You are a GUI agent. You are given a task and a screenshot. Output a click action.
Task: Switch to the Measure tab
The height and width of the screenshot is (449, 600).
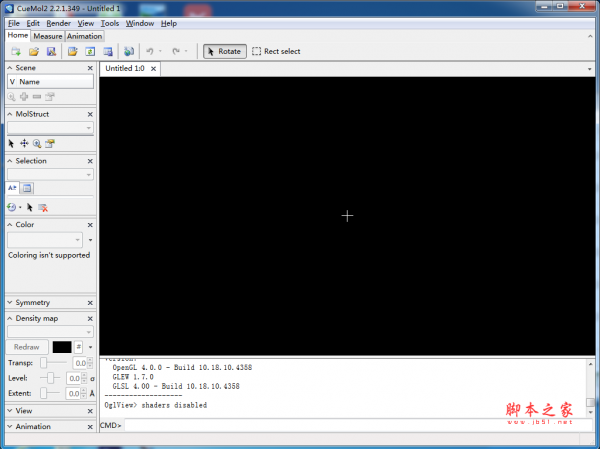[x=48, y=36]
